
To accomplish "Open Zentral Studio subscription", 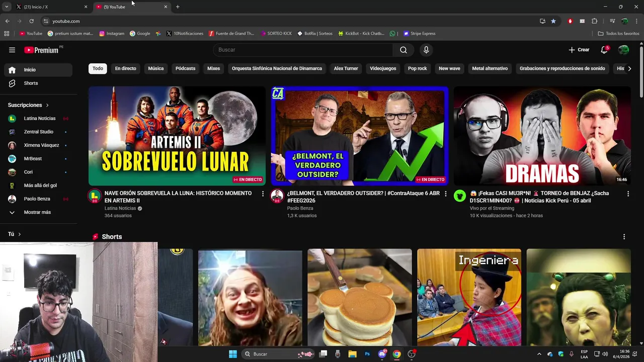I will (x=38, y=132).
